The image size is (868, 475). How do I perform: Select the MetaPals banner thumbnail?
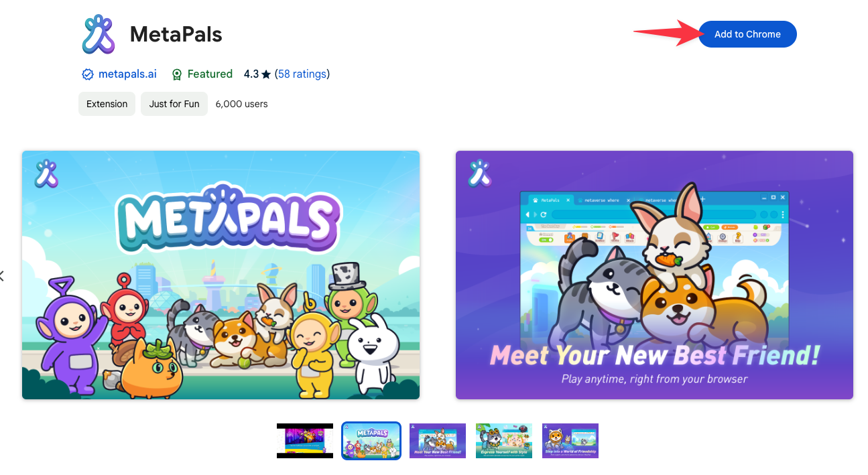[371, 441]
